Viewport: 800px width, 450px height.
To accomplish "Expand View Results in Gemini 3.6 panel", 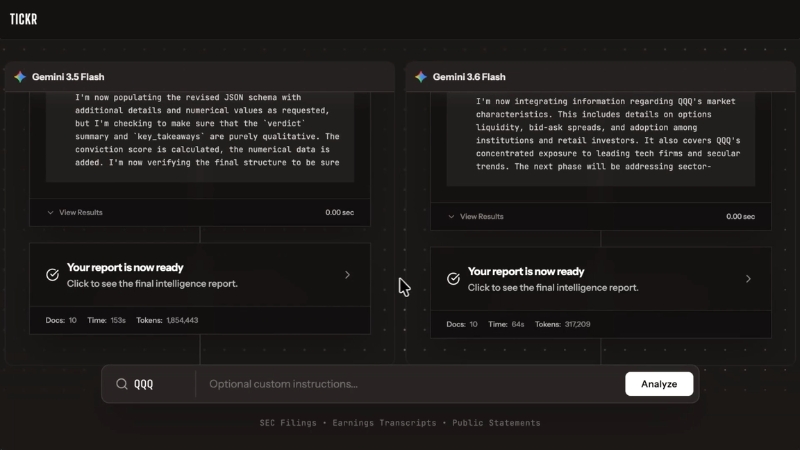I will 476,217.
